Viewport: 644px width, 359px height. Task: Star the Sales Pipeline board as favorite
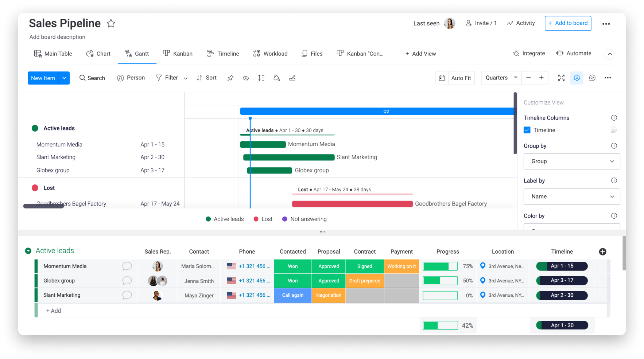pyautogui.click(x=111, y=24)
